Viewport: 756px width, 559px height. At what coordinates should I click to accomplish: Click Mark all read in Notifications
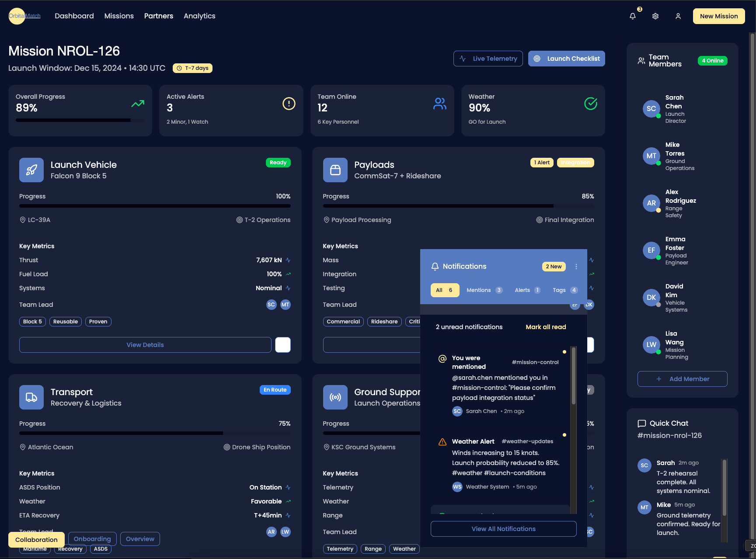tap(545, 326)
